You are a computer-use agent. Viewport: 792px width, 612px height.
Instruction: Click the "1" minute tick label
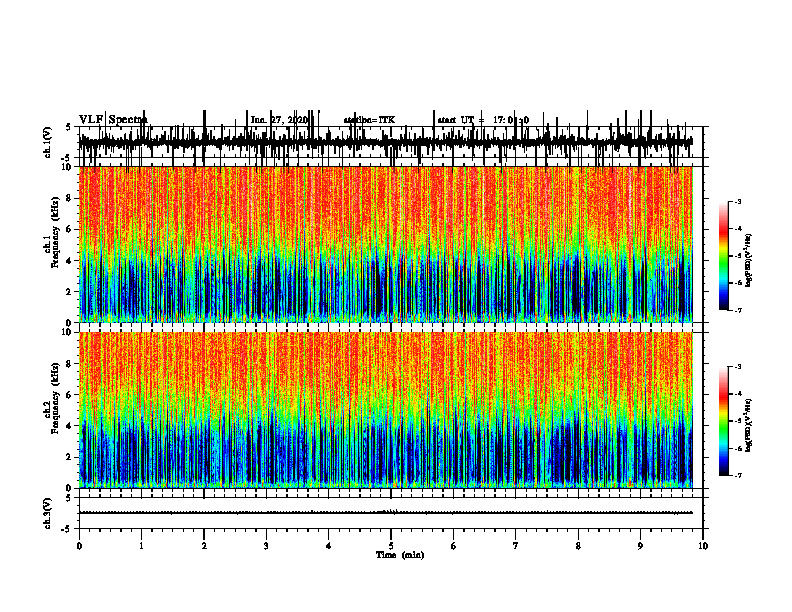141,546
